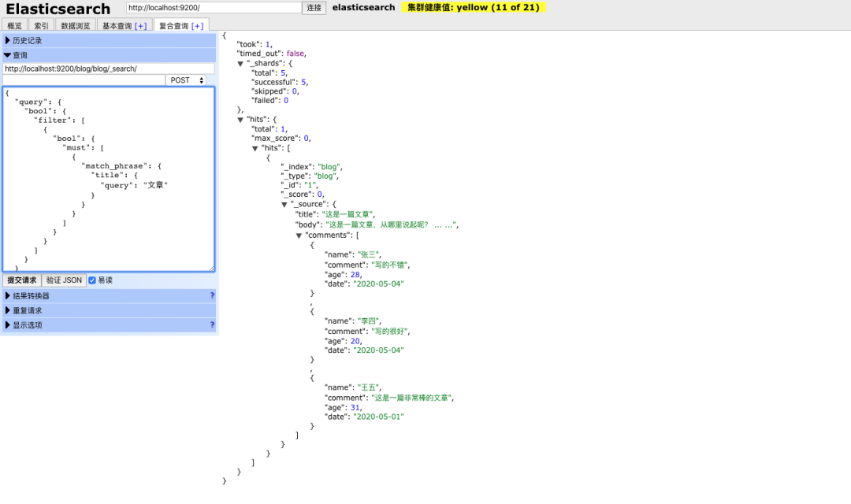
Task: Collapse the top-level "hits" object node
Action: coord(240,120)
